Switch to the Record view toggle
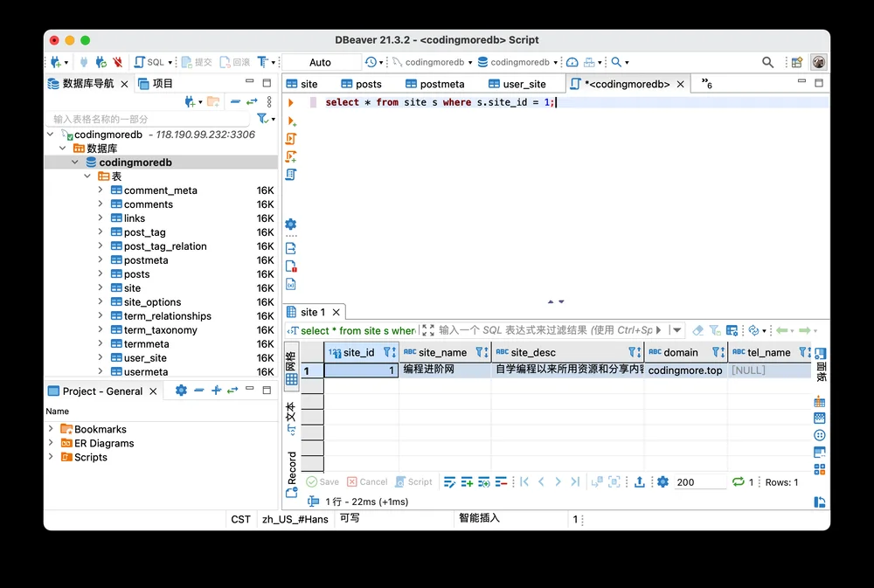This screenshot has height=588, width=874. tap(292, 474)
